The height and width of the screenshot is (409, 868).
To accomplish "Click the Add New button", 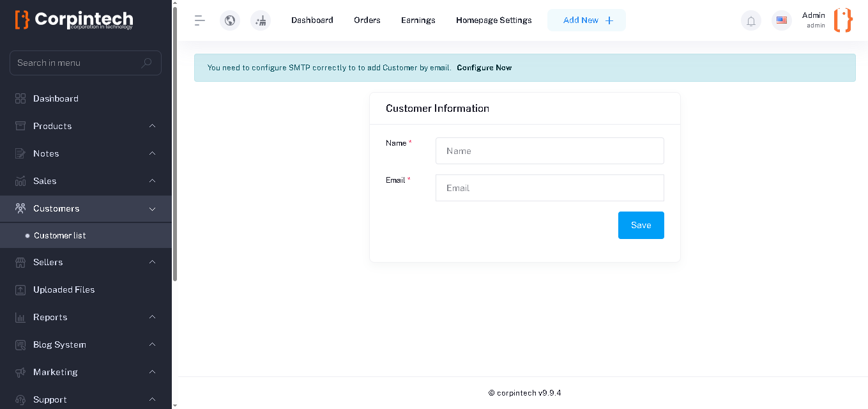I will [586, 20].
